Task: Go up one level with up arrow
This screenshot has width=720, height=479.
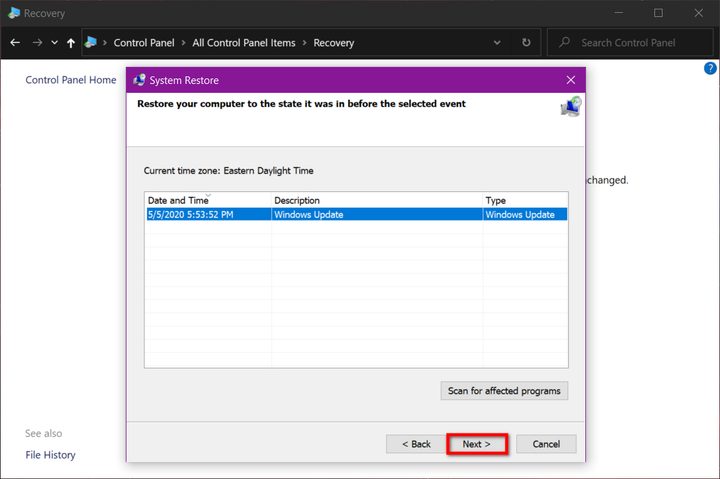Action: [71, 43]
